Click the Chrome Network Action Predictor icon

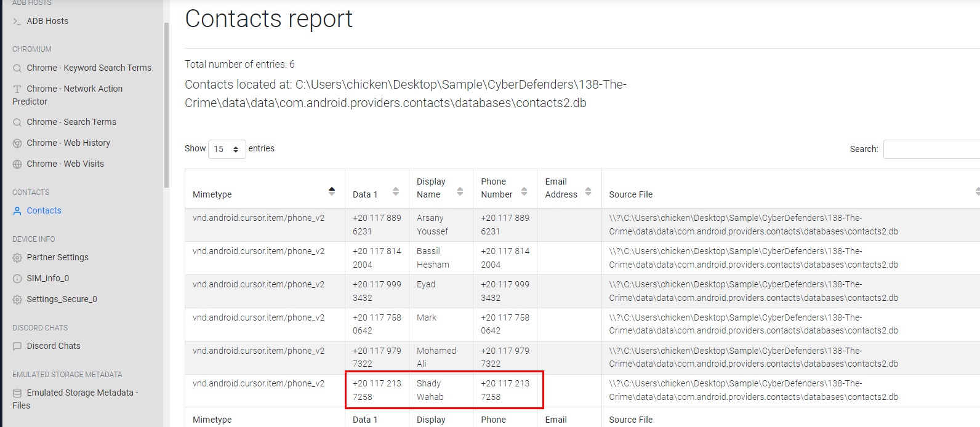point(17,89)
